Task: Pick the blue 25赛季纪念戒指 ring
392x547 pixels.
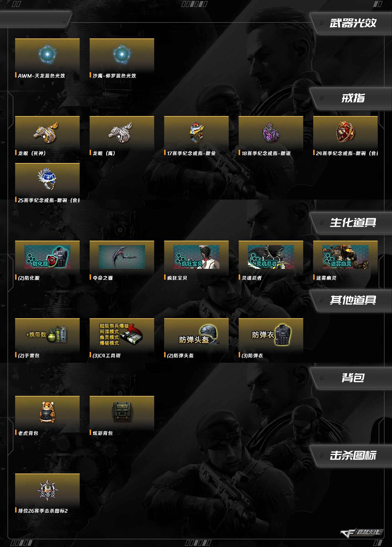Action: tap(47, 179)
